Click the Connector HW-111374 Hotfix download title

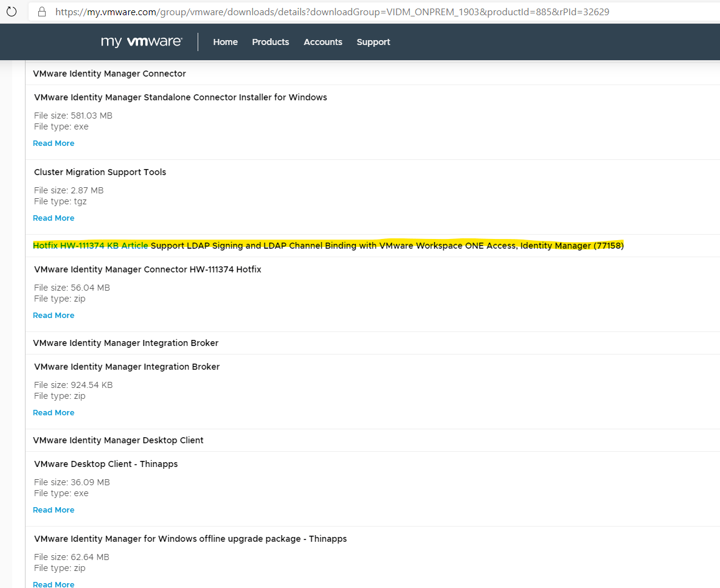tap(148, 269)
